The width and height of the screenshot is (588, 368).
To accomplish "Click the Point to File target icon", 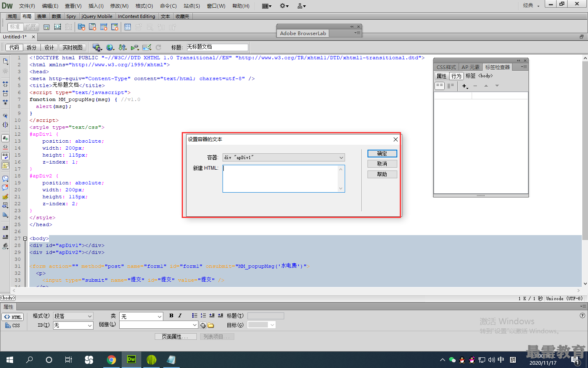I will (x=203, y=325).
